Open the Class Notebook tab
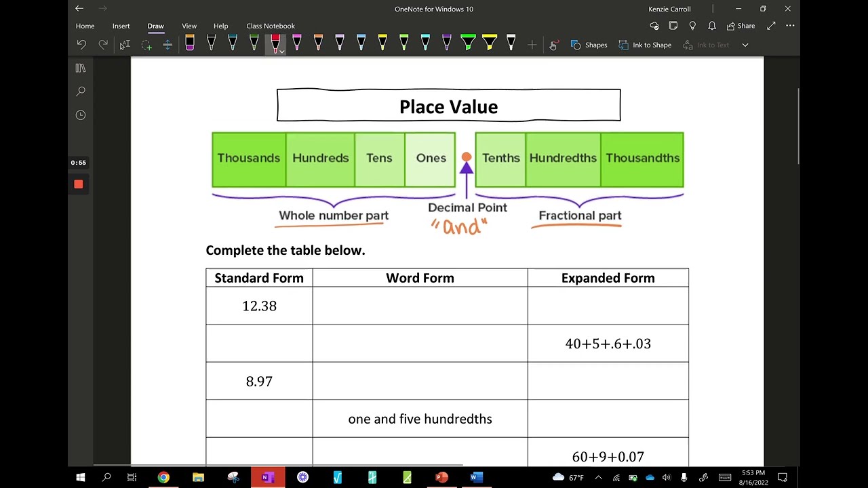The width and height of the screenshot is (868, 488). point(271,26)
